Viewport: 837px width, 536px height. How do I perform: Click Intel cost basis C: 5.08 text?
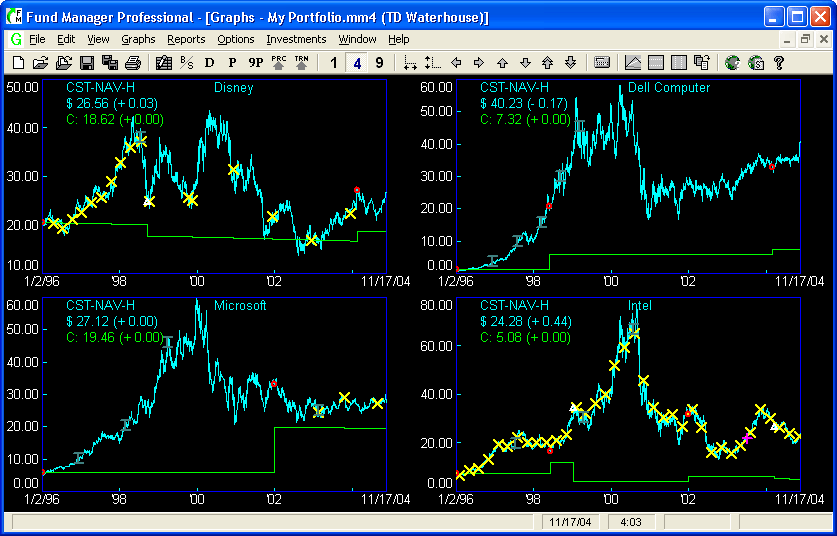point(525,338)
